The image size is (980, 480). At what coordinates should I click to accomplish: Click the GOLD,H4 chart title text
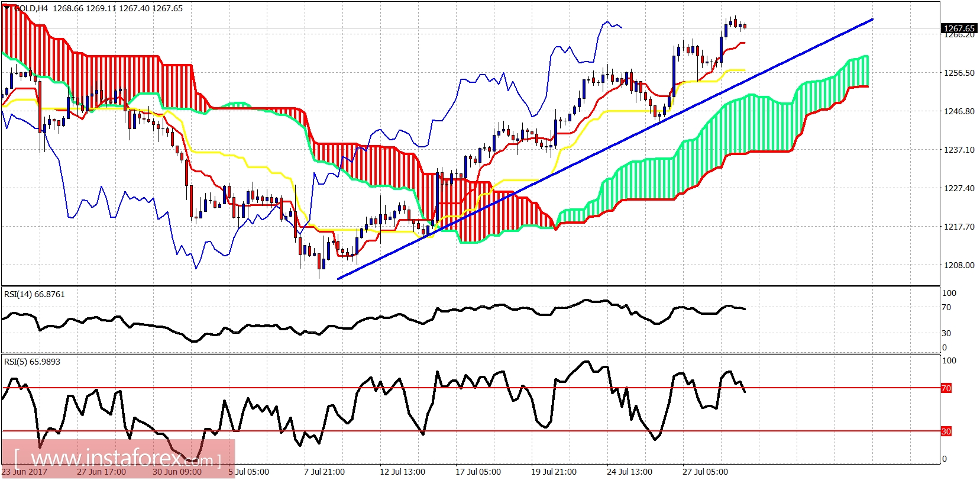[30, 8]
